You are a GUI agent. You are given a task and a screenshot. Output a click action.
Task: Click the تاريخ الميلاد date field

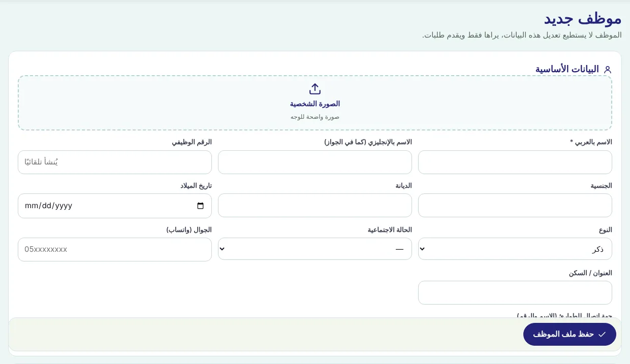point(115,206)
